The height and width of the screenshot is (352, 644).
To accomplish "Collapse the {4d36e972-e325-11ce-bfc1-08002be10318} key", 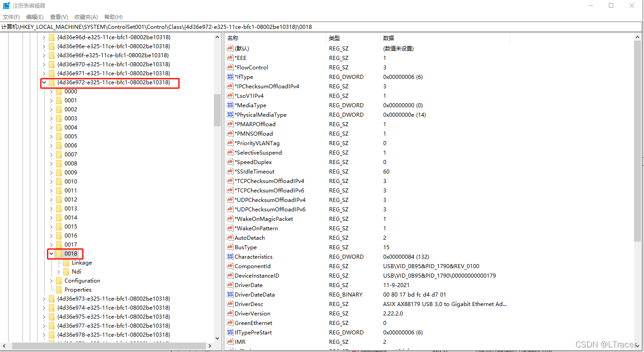I will [x=44, y=82].
